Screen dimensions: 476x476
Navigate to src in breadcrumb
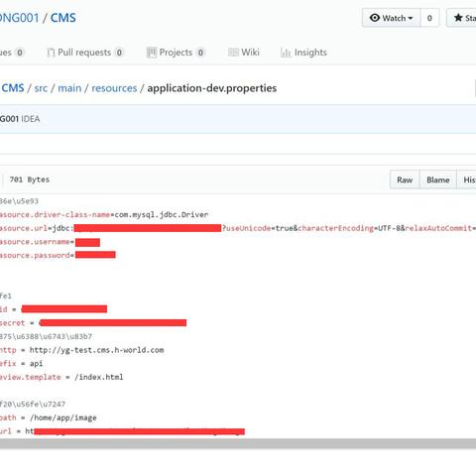(41, 88)
